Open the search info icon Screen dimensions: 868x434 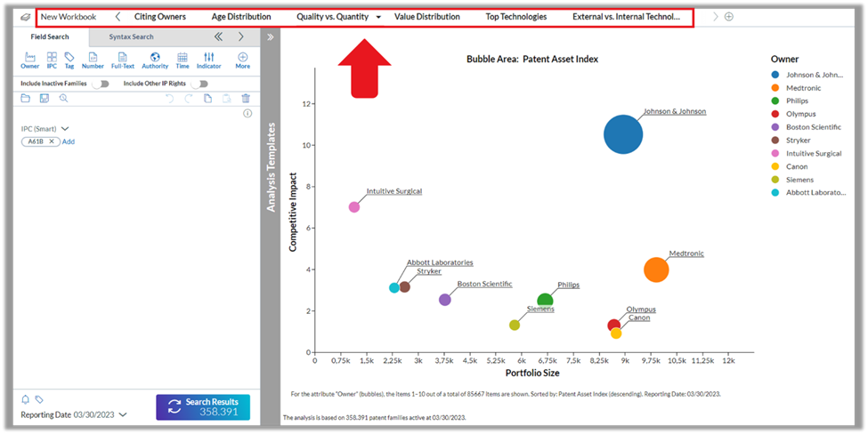[x=247, y=113]
